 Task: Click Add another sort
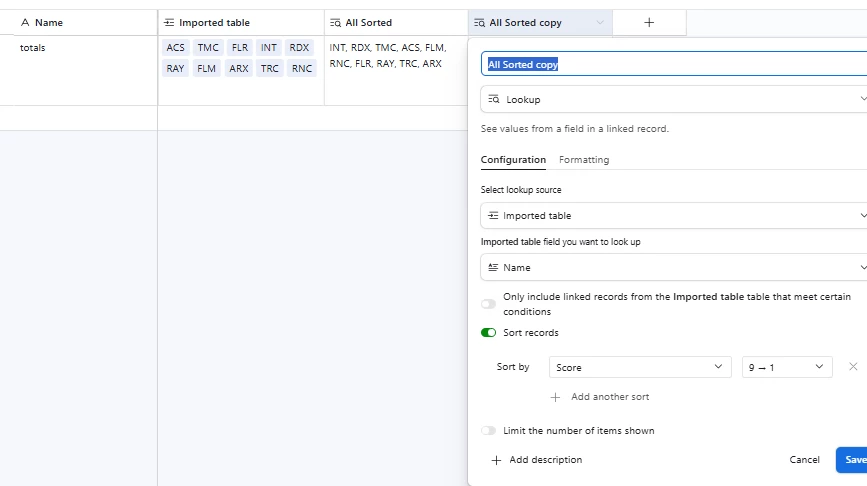(x=600, y=397)
